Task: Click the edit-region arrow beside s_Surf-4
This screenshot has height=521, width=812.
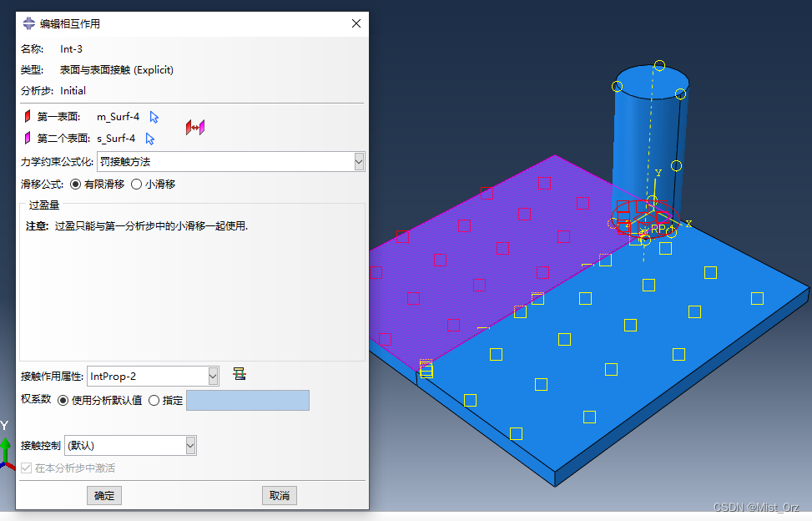Action: [150, 139]
